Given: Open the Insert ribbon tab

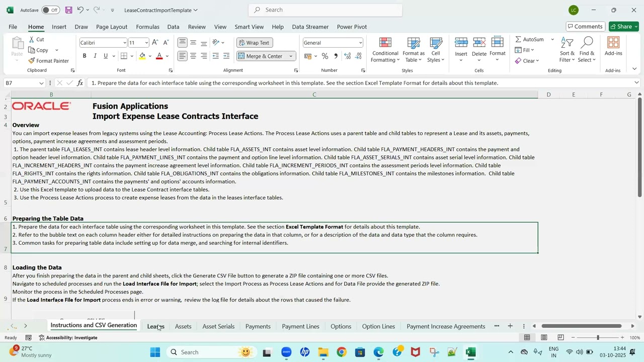Looking at the screenshot, I should coord(59,27).
